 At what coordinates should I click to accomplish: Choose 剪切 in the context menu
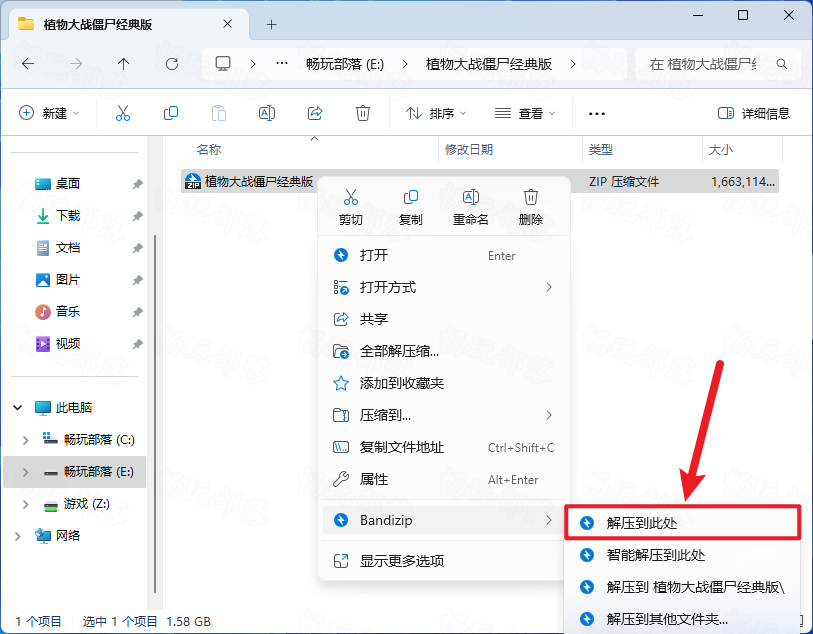click(x=351, y=207)
